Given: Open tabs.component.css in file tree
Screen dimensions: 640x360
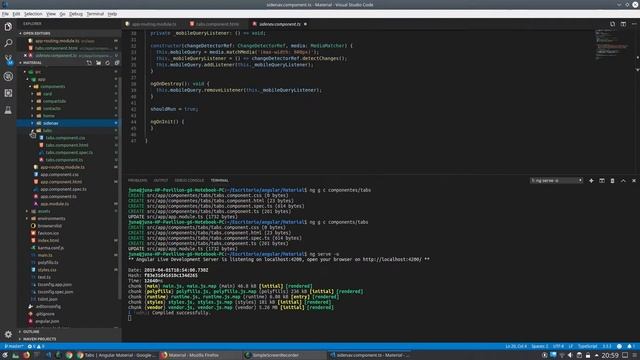Looking at the screenshot, I should (65, 138).
